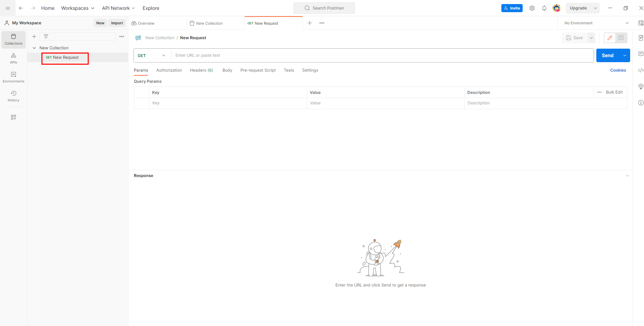Viewport: 644px width, 326px height.
Task: Open the request info pane icon
Action: [x=641, y=103]
